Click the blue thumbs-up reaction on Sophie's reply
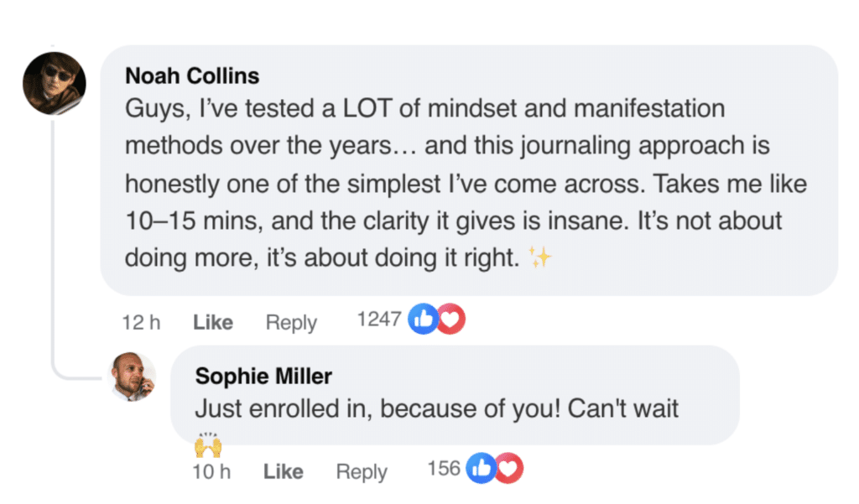Image resolution: width=859 pixels, height=504 pixels. point(481,468)
